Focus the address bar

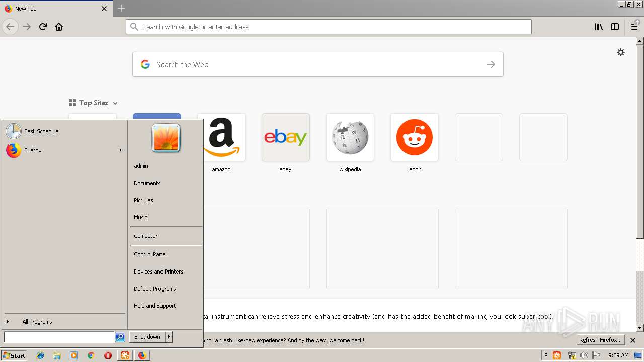tap(329, 27)
